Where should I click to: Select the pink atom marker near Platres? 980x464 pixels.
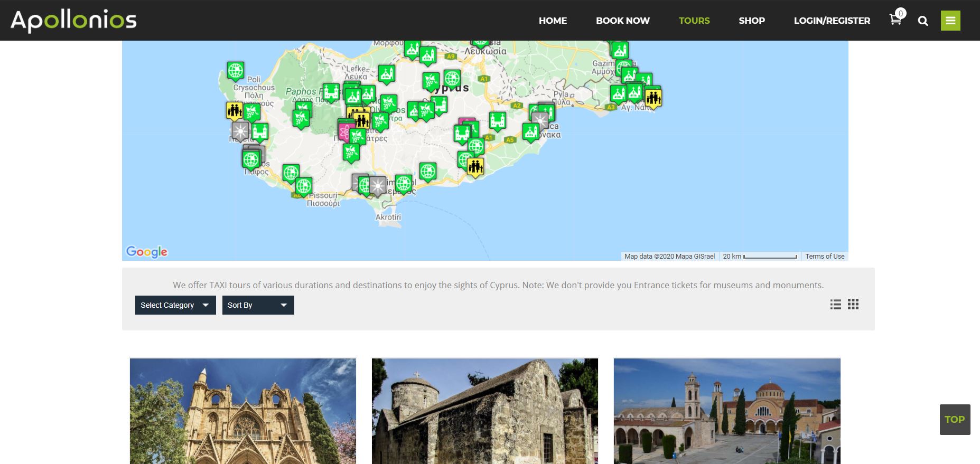345,131
